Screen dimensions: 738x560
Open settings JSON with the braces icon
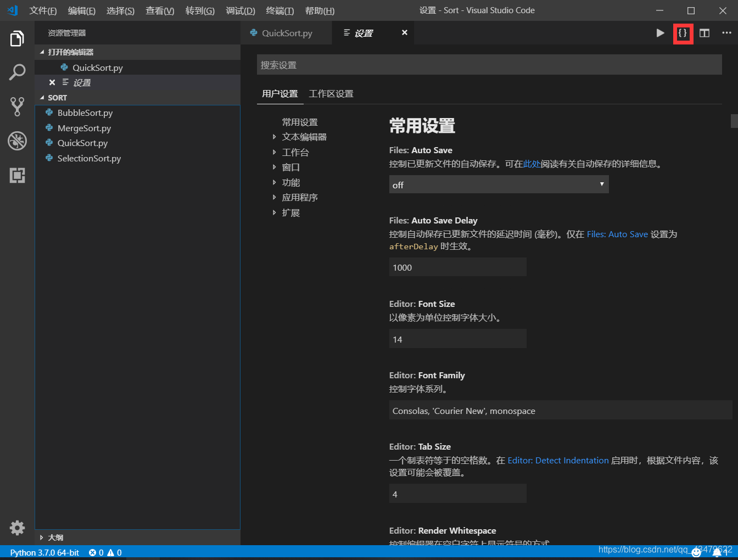tap(683, 33)
